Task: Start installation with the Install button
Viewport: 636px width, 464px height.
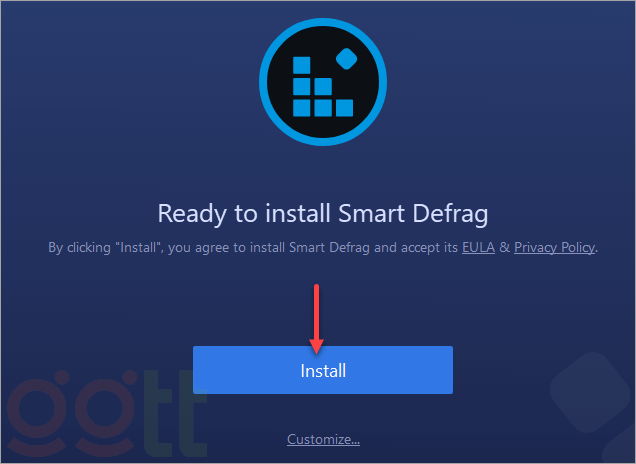Action: (x=323, y=370)
